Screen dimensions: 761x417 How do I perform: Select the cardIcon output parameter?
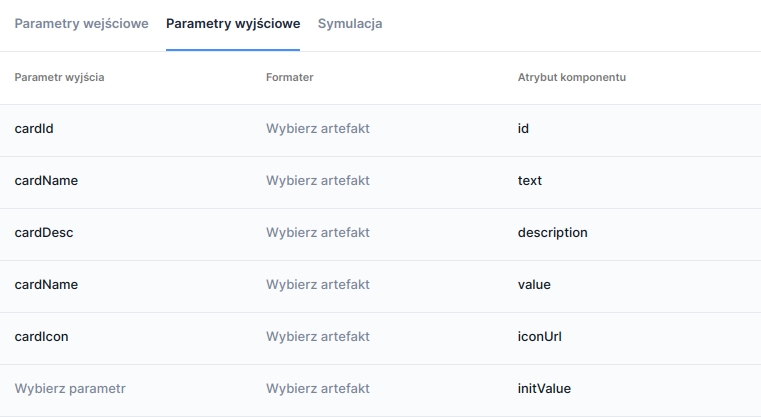[x=42, y=337]
